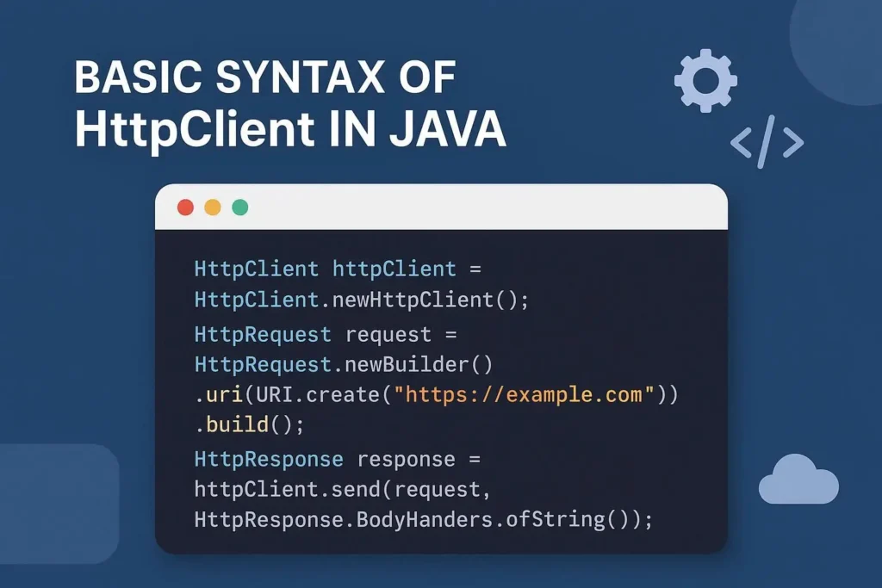Click the yellow window dot
882x588 pixels.
tap(213, 207)
